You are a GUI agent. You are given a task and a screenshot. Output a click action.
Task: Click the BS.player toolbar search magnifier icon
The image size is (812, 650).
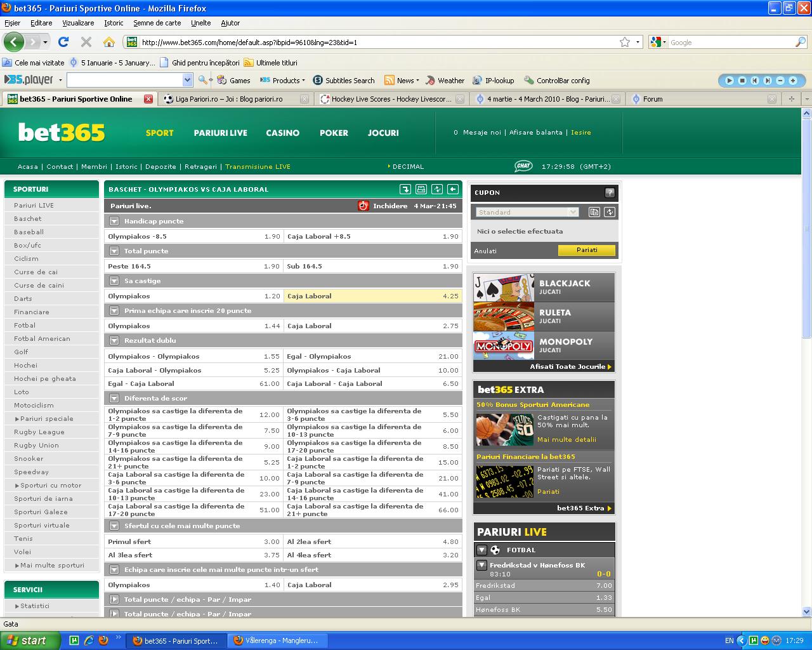coord(202,80)
